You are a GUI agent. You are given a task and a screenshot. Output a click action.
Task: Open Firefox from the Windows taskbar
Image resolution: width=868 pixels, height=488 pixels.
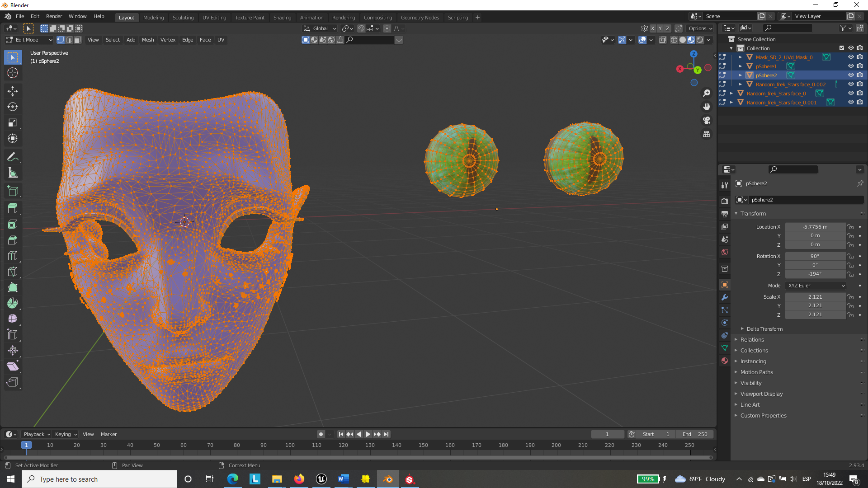pyautogui.click(x=299, y=479)
